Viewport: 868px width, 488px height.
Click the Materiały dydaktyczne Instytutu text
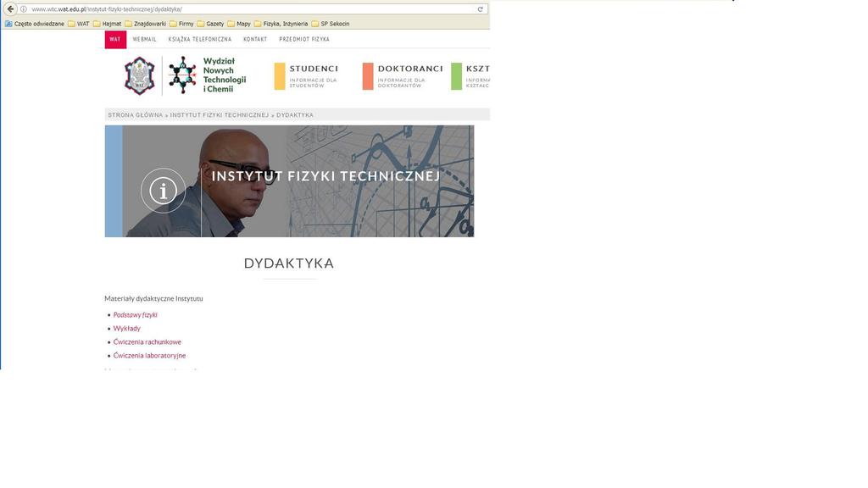(154, 299)
